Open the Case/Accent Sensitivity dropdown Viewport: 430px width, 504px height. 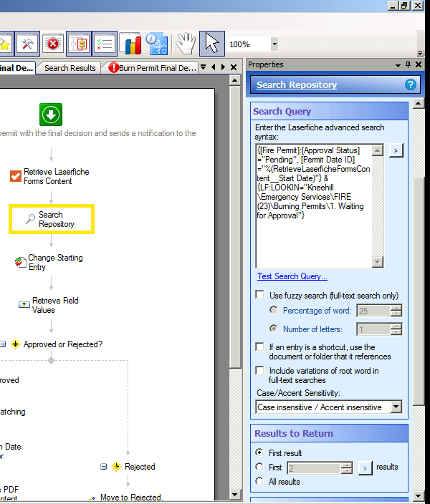[x=396, y=407]
